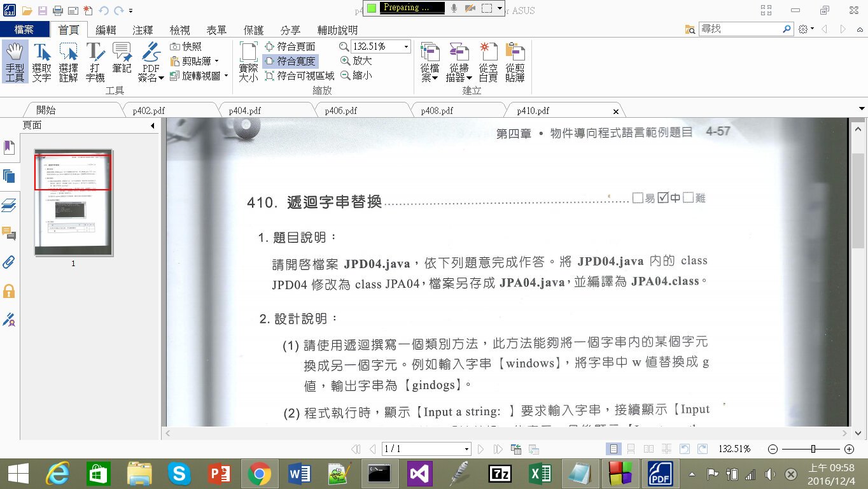This screenshot has height=489, width=868.
Task: Zoom out with 縮小
Action: (x=356, y=75)
